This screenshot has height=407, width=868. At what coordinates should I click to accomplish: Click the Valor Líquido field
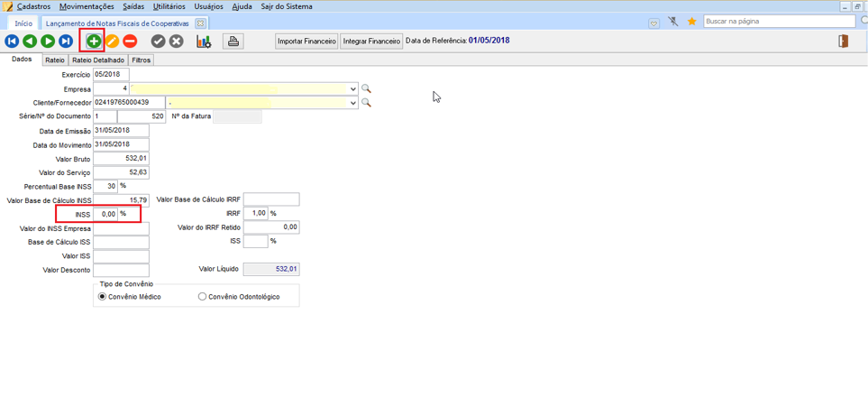coord(271,270)
